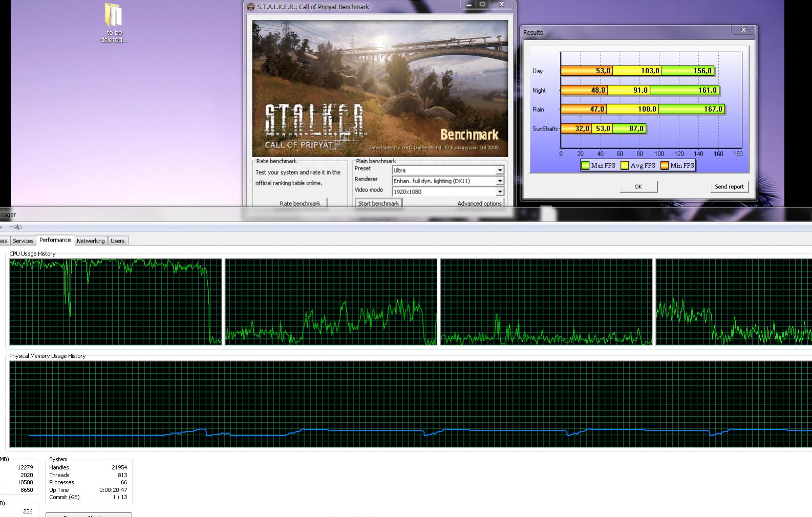
Task: Confirm the Results dialog with OK
Action: pos(638,187)
